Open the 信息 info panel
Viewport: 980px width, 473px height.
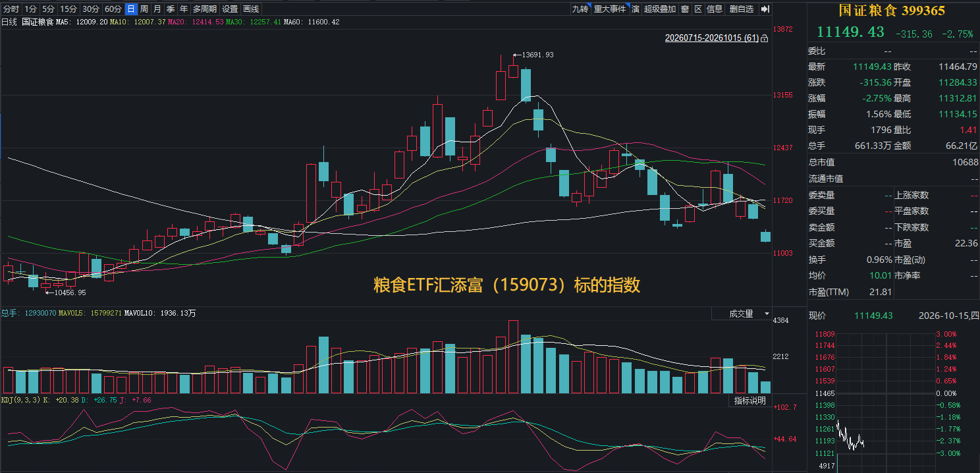[715, 9]
